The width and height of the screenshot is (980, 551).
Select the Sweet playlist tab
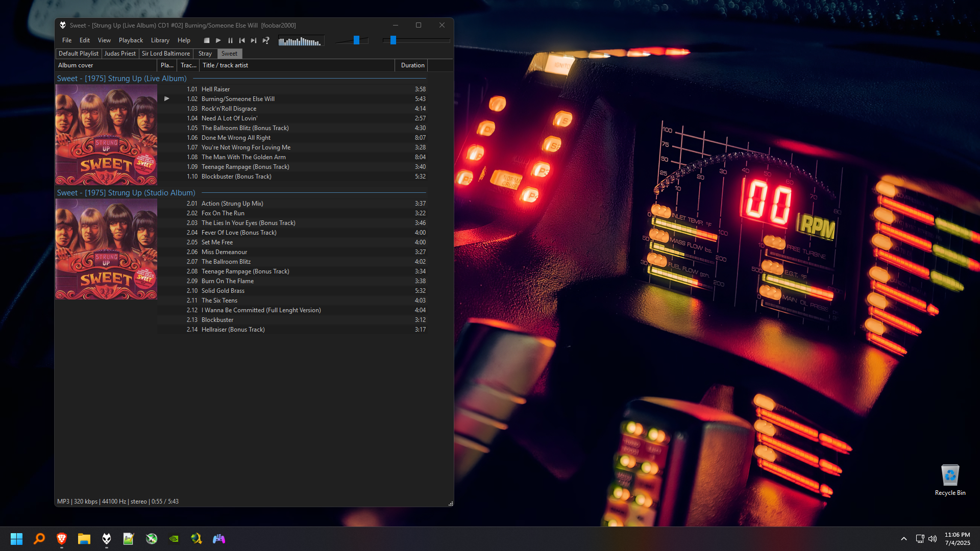pos(229,54)
